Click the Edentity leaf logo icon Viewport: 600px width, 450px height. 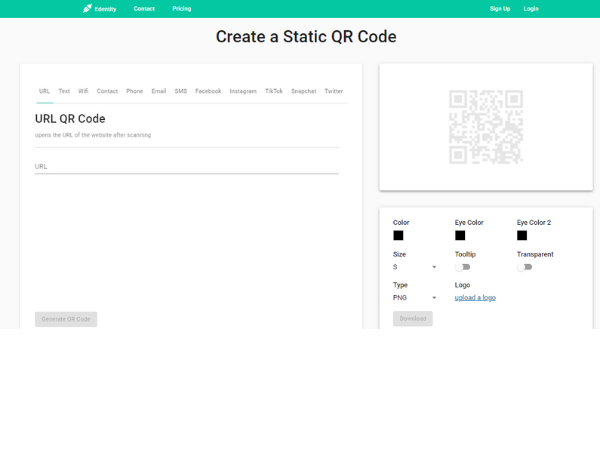(x=87, y=8)
